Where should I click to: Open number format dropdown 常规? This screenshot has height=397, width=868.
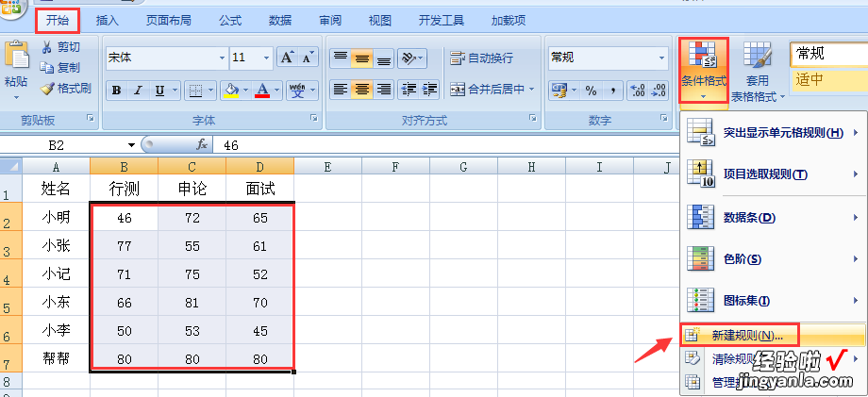coord(662,58)
